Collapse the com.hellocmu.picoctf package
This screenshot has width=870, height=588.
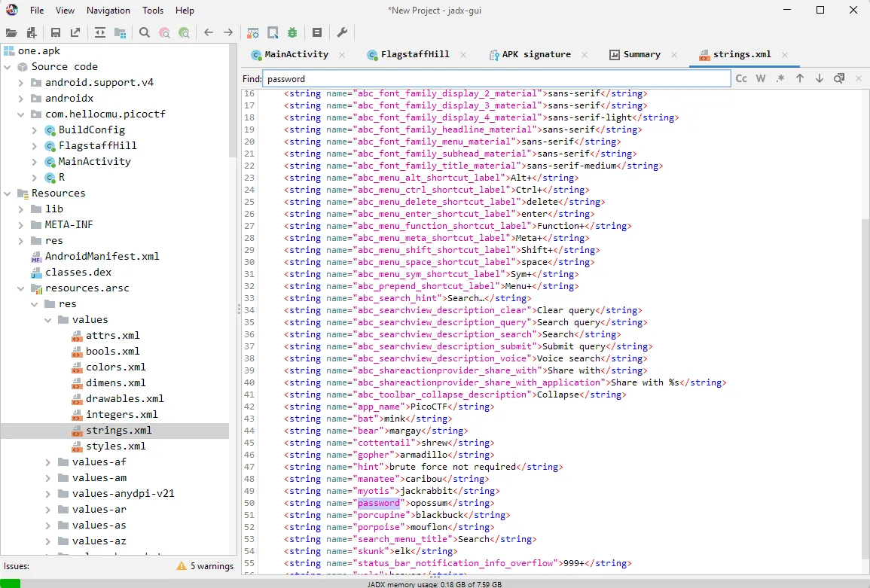click(20, 115)
